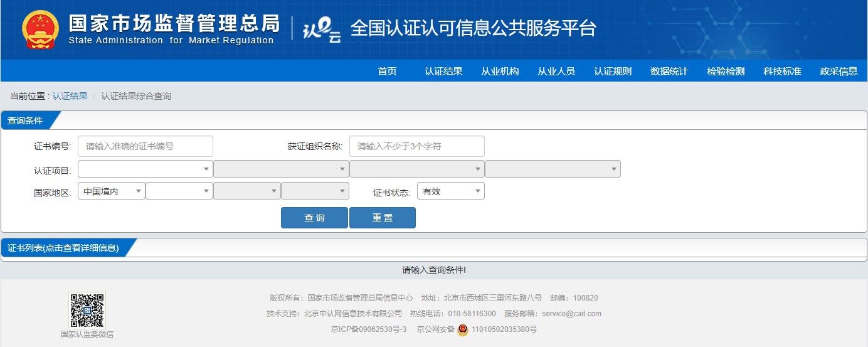This screenshot has width=868, height=347.
Task: Click the 认证结果综合查询 breadcrumb text
Action: (136, 96)
